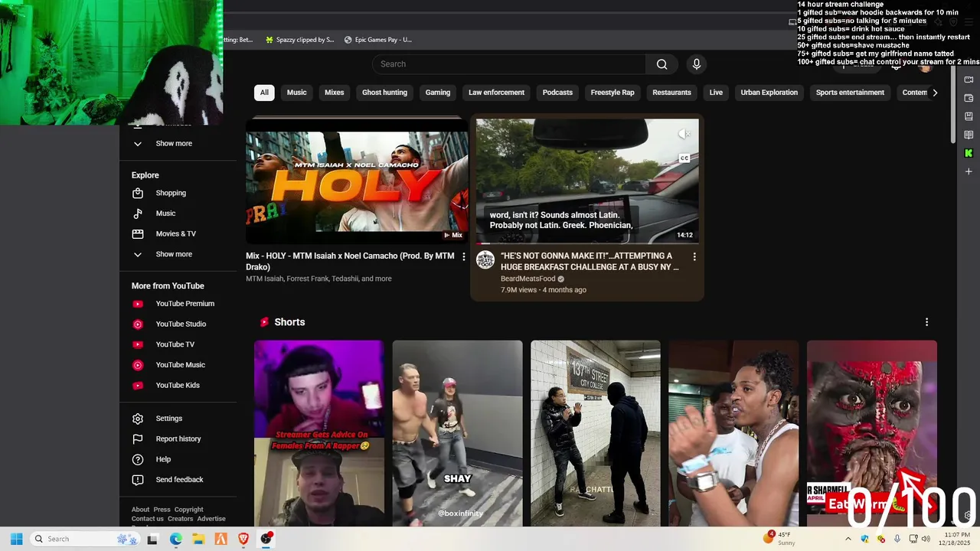The width and height of the screenshot is (980, 551).
Task: Open Brave browser from the taskbar
Action: 243,539
